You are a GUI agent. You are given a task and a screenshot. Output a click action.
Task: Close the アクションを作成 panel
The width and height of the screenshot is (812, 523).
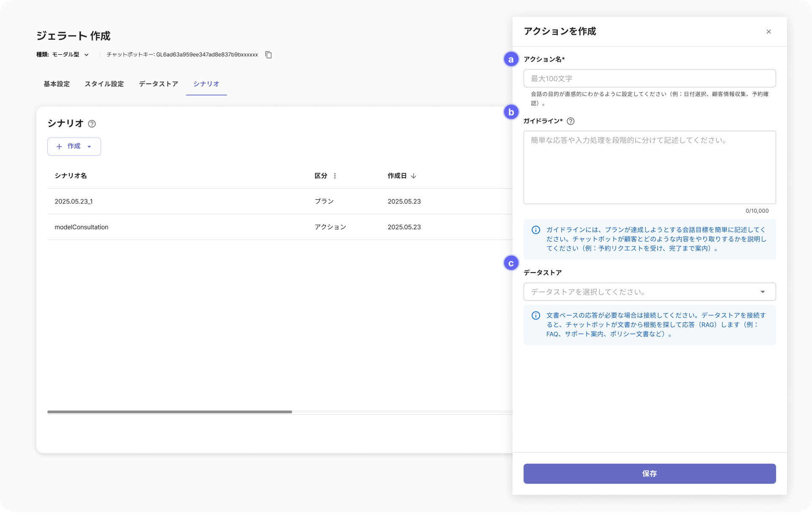pos(768,32)
